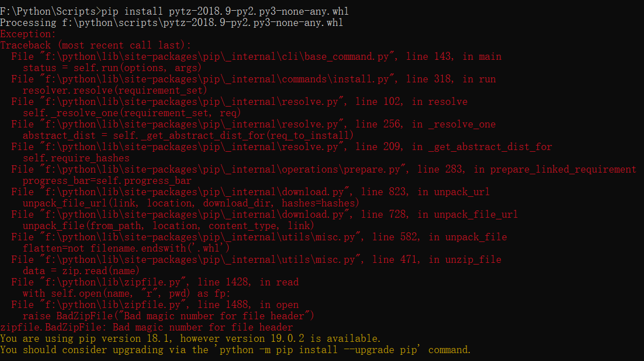Image resolution: width=644 pixels, height=361 pixels.
Task: Click 'self._resolve_one(requirement_set, req)' line
Action: (x=132, y=113)
